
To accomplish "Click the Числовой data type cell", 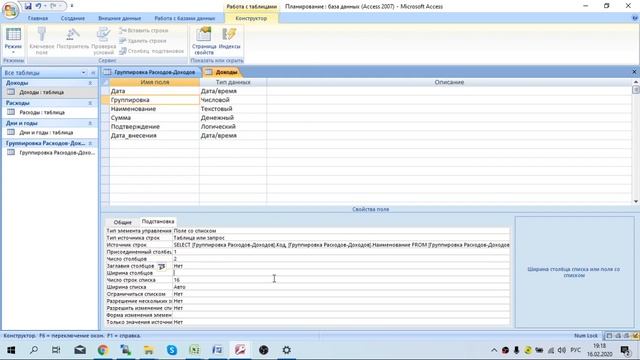I will pyautogui.click(x=233, y=100).
